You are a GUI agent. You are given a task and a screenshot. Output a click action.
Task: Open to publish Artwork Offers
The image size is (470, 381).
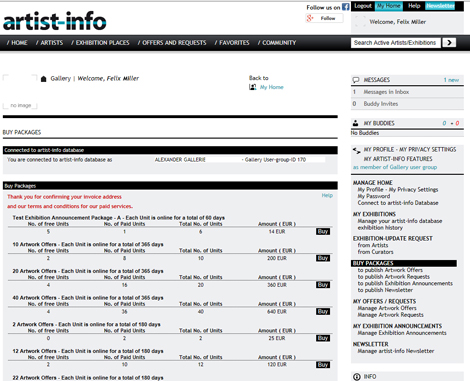click(x=390, y=270)
